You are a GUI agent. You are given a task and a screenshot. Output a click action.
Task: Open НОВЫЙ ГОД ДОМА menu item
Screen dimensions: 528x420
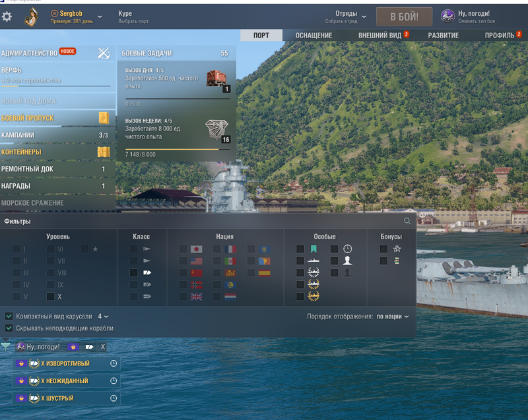57,102
